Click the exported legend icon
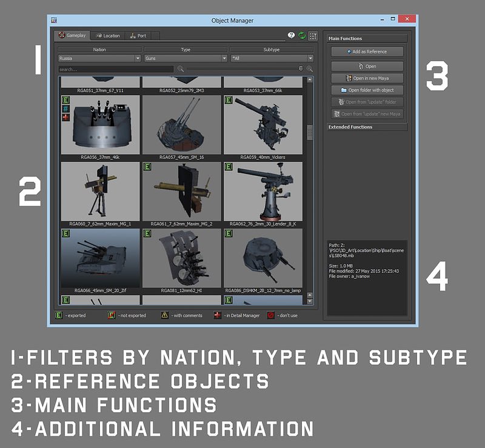Image resolution: width=485 pixels, height=448 pixels. pos(59,315)
